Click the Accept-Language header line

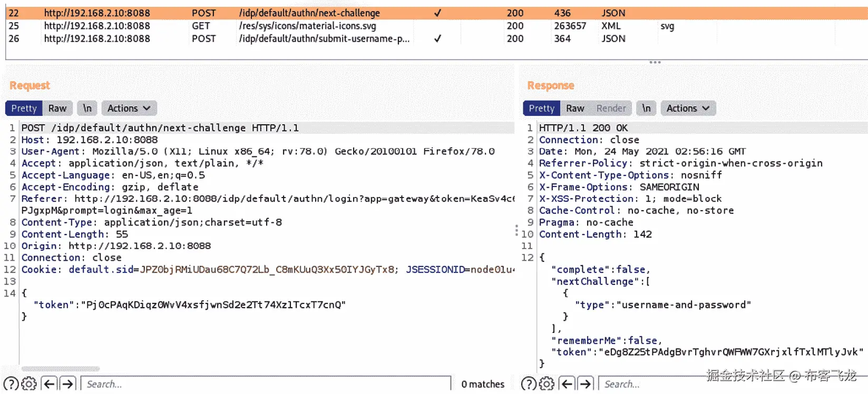pyautogui.click(x=113, y=175)
